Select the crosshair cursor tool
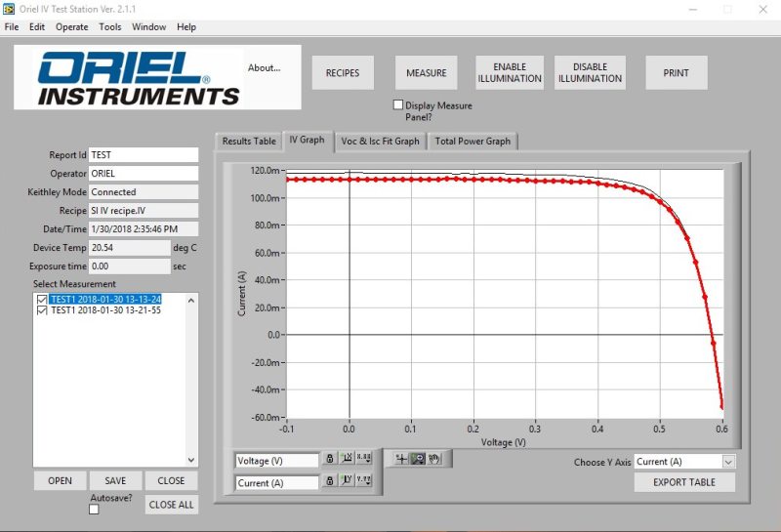Image resolution: width=781 pixels, height=532 pixels. pyautogui.click(x=401, y=459)
